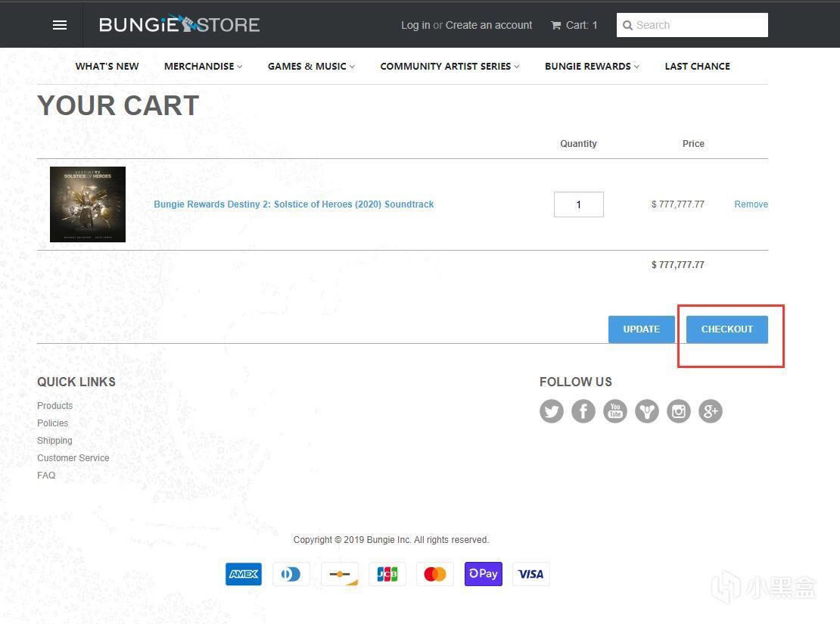840x624 pixels.
Task: Visit Bungie's Twitter page
Action: coord(552,411)
